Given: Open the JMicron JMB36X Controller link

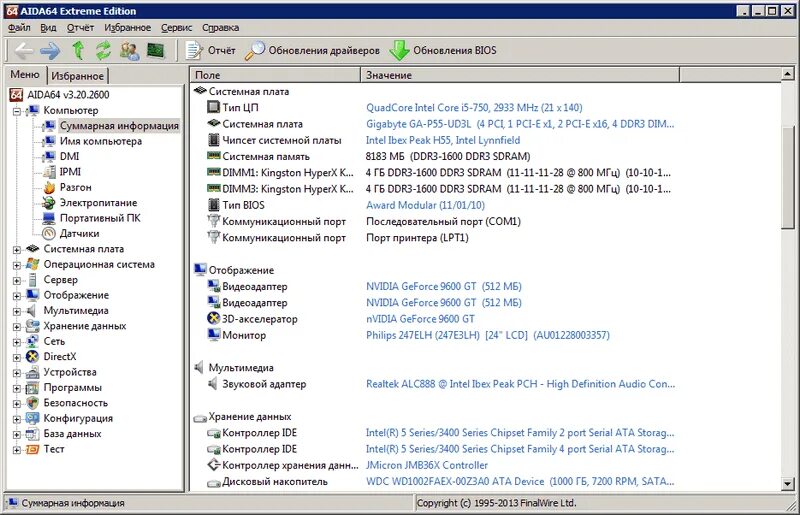Looking at the screenshot, I should coord(427,465).
